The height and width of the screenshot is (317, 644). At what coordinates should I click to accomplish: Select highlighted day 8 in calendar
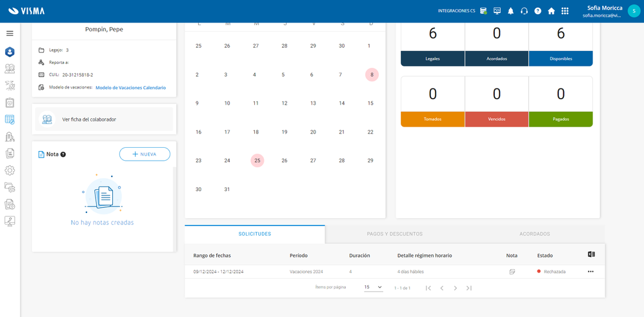point(372,75)
